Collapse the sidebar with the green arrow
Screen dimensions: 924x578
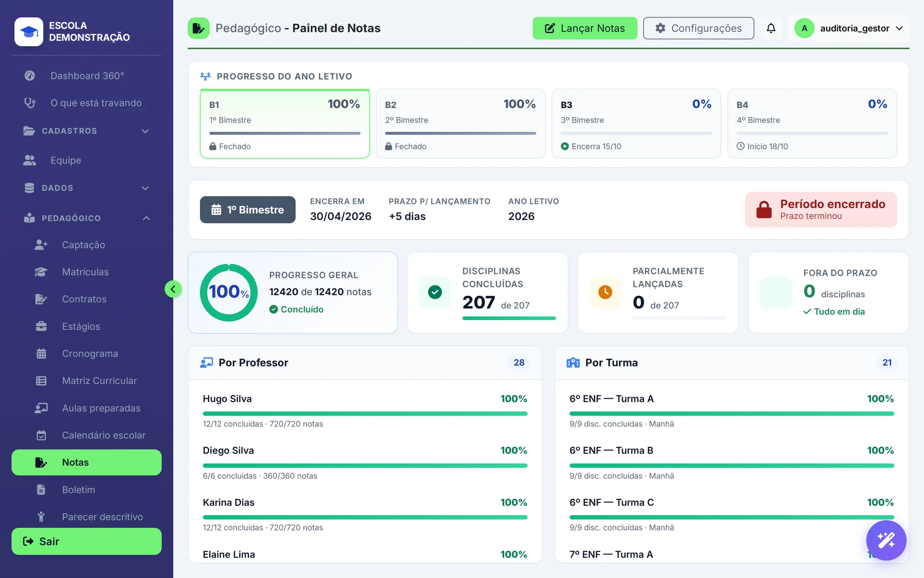pyautogui.click(x=173, y=289)
